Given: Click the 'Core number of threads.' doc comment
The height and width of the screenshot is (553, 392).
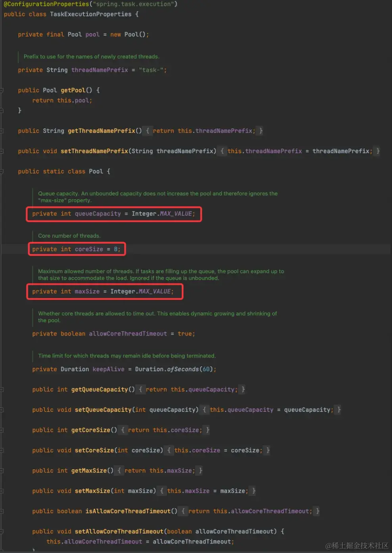Looking at the screenshot, I should [x=69, y=236].
